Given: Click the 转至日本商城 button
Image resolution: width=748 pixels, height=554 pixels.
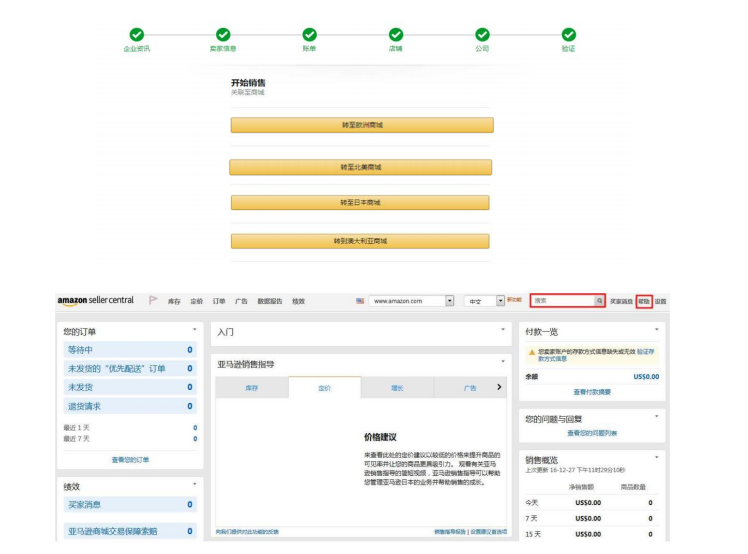Looking at the screenshot, I should [x=360, y=202].
